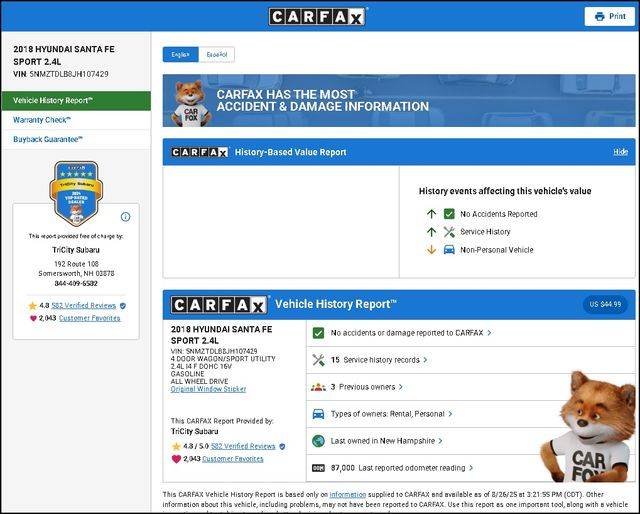
Task: Click the info icon in dealer card
Action: click(x=125, y=217)
